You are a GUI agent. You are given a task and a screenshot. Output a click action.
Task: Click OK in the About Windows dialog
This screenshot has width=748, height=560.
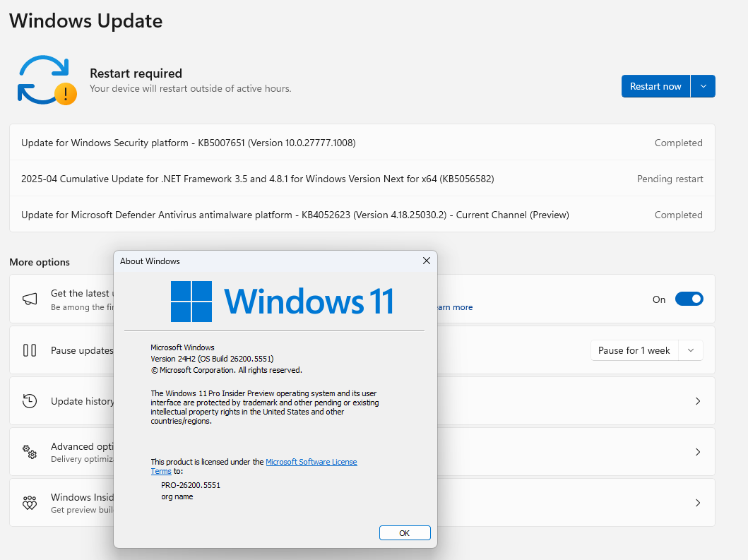[x=405, y=532]
